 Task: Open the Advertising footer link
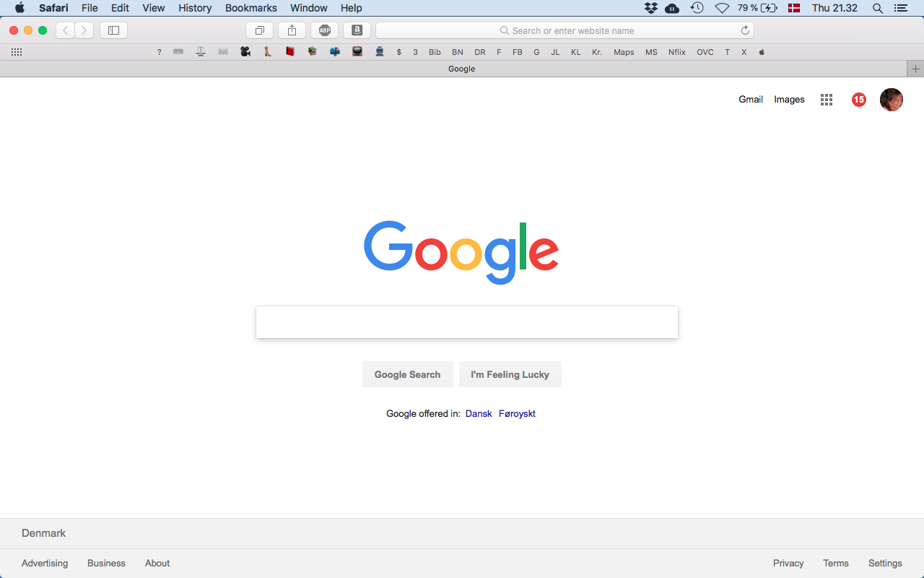(x=45, y=564)
